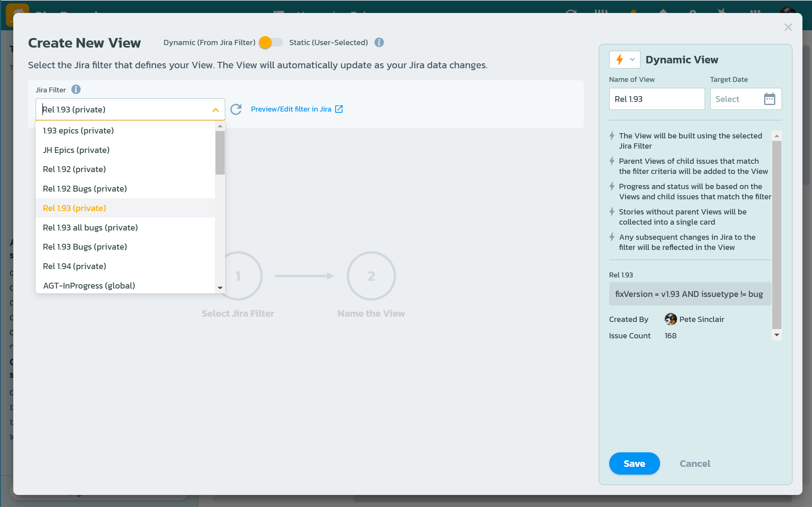Click filter list scroll up arrow
This screenshot has height=507, width=812.
coord(220,126)
